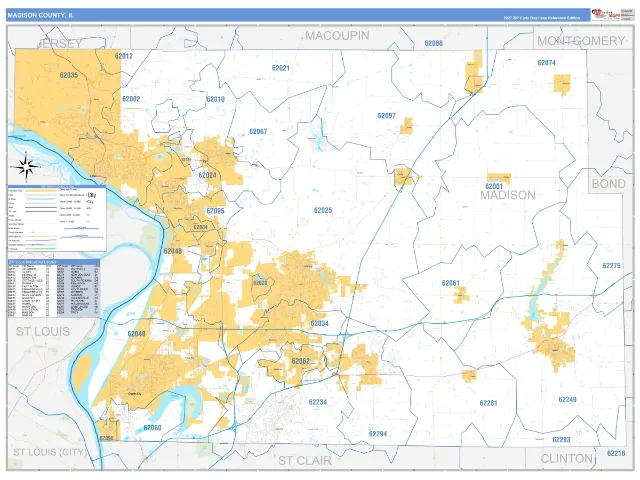Click the JERSEY county label
Viewport: 640px width, 480px height.
tap(59, 44)
